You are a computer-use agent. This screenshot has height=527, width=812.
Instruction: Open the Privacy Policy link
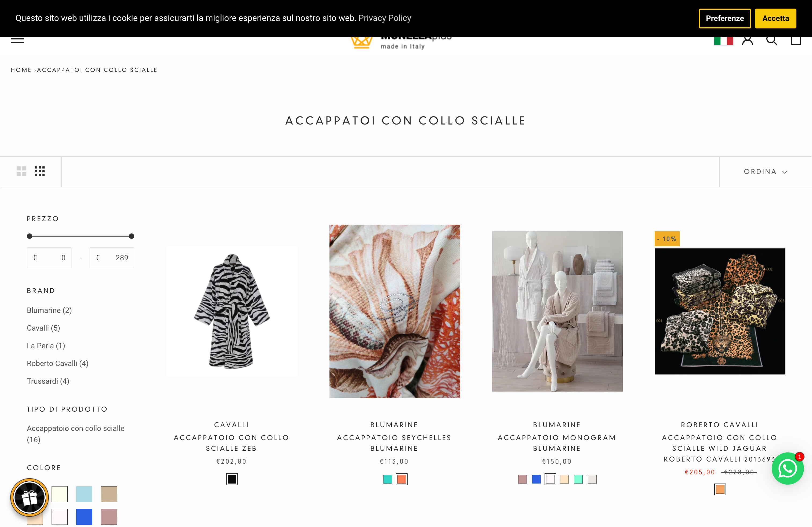pos(385,18)
